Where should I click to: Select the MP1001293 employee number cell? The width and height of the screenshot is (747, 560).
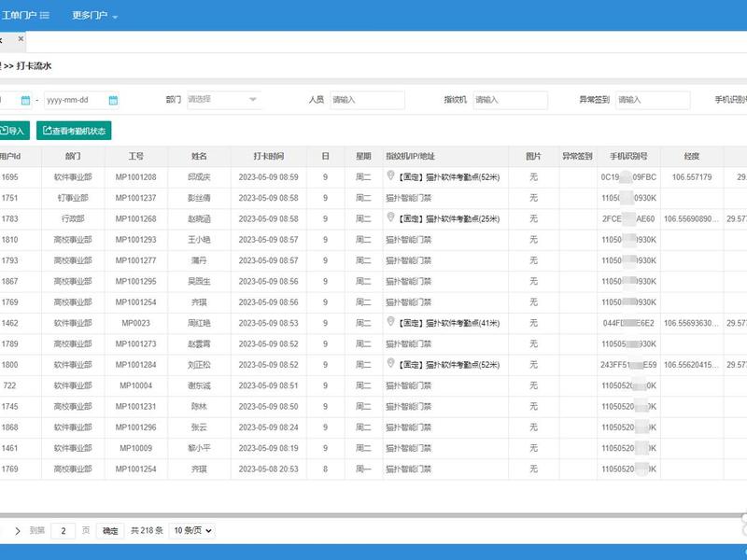click(135, 240)
